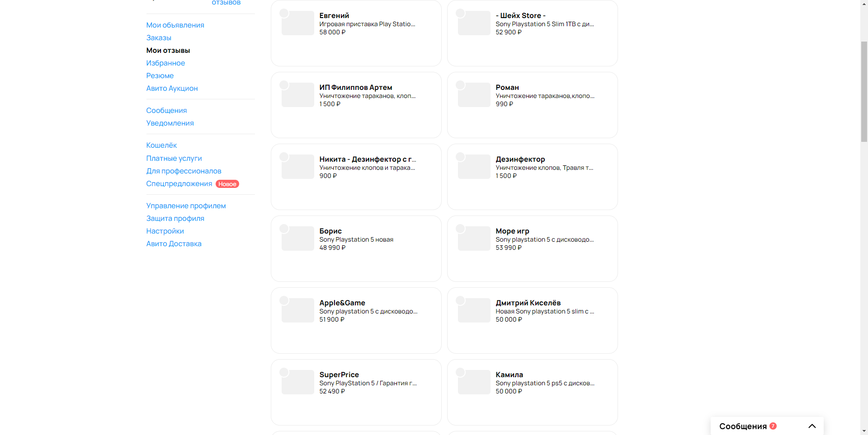Expand the Сообщения chat panel chevron
The width and height of the screenshot is (868, 435).
point(812,426)
